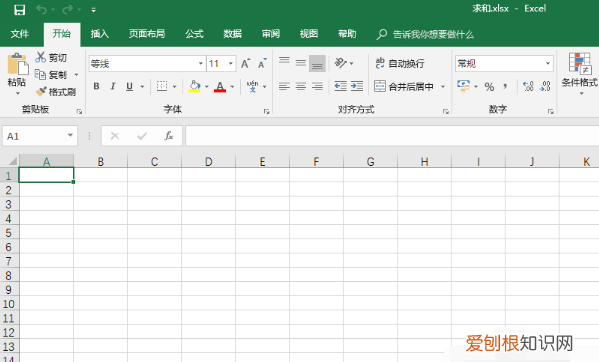
Task: Click the formula bar input field
Action: (x=392, y=136)
